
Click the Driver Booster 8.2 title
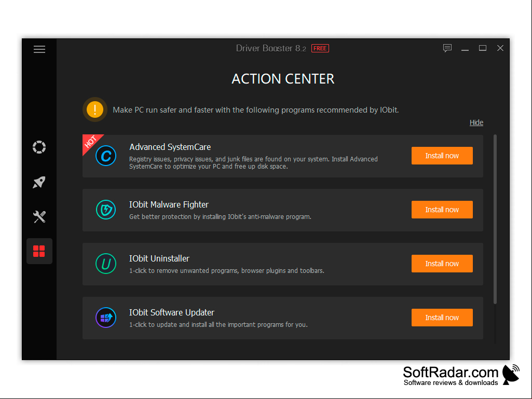tap(271, 49)
